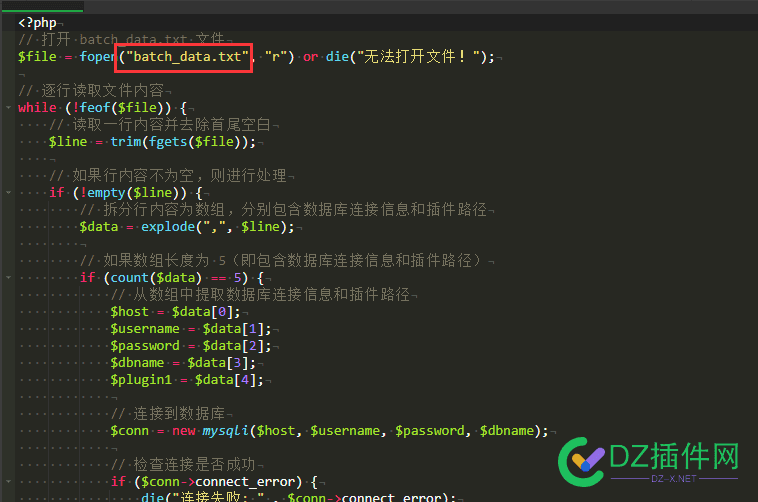Place cursor on the <?php opening tag

click(x=37, y=23)
